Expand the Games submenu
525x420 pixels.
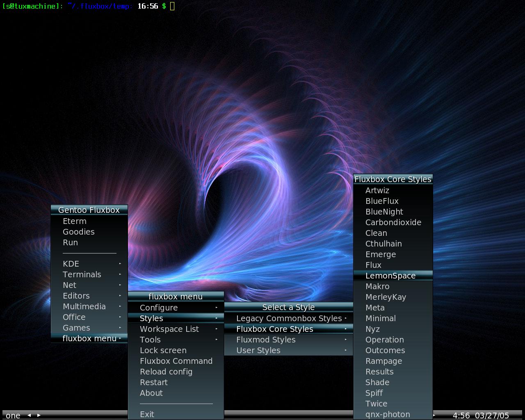89,328
